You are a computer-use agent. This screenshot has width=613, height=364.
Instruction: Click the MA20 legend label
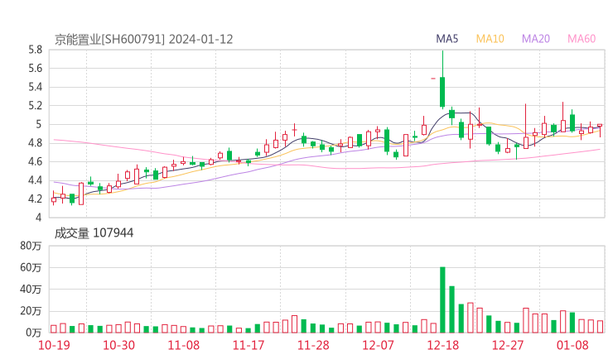536,39
